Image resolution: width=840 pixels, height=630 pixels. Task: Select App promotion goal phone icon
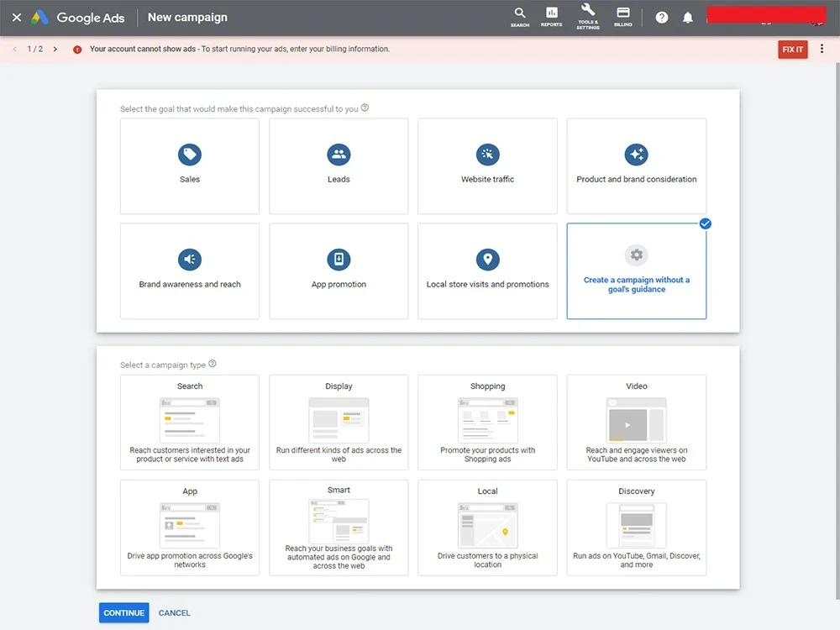(339, 260)
